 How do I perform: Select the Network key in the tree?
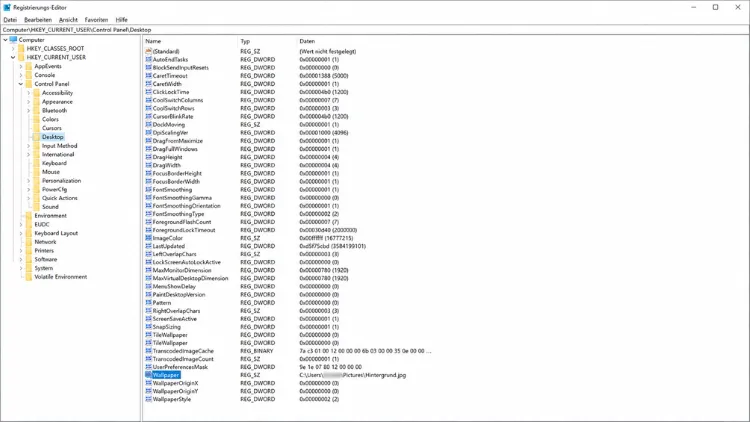click(45, 242)
